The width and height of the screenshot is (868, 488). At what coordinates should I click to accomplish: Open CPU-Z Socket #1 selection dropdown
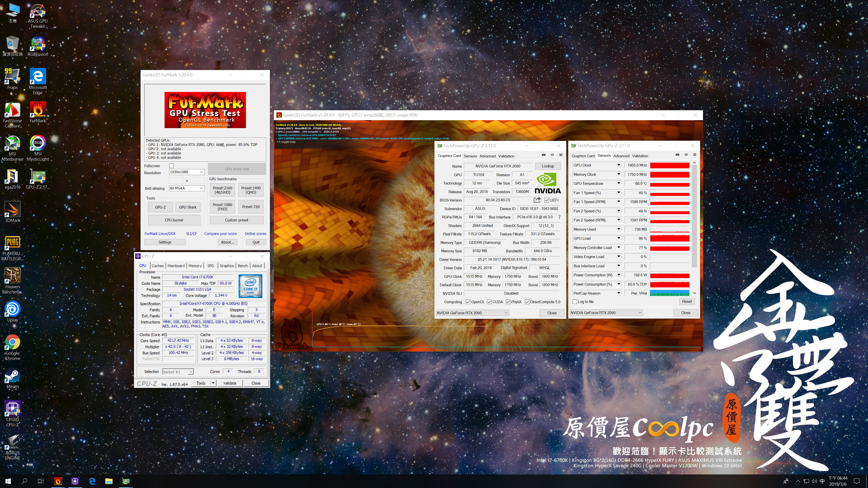(178, 372)
